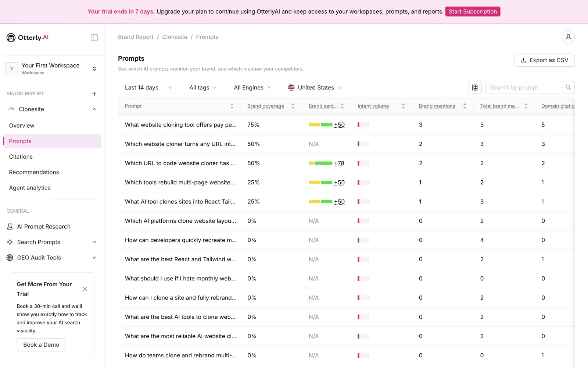588x368 pixels.
Task: Open prompt 'What are the most reliable AI website cl...'
Action: point(180,336)
